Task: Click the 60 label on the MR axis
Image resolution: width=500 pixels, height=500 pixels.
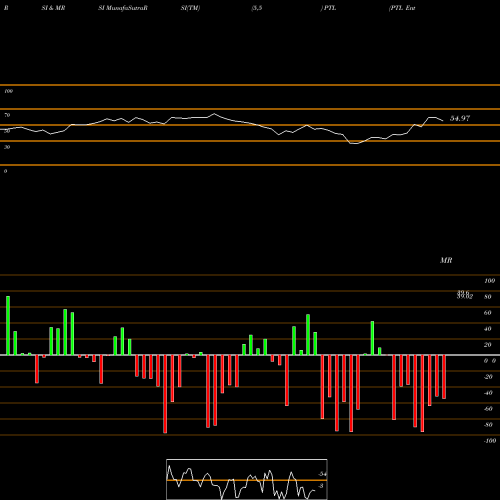Action: 487,313
